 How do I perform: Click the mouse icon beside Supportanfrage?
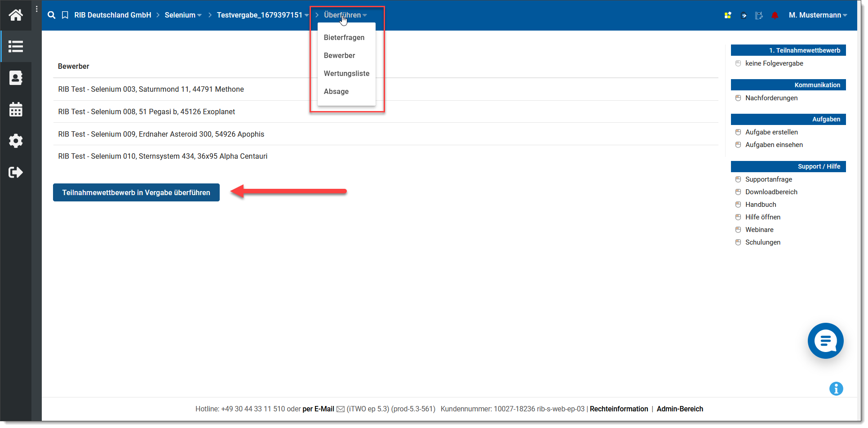pyautogui.click(x=738, y=179)
